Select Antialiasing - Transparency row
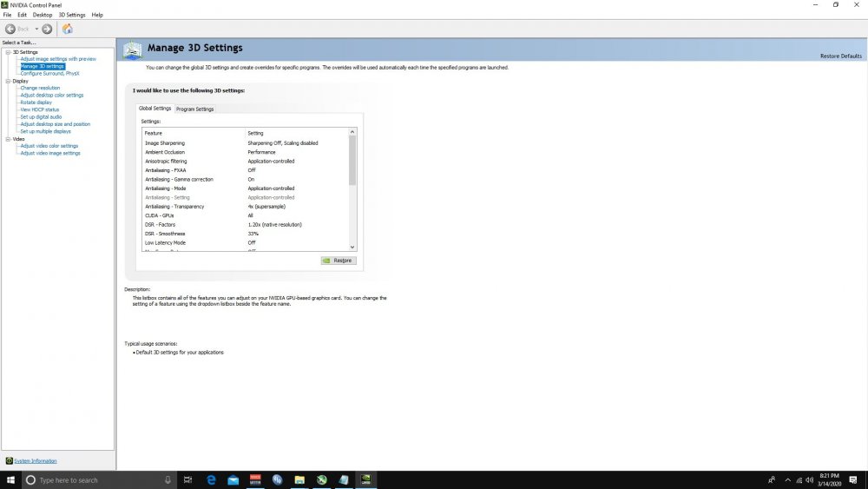This screenshot has height=489, width=868. click(x=246, y=207)
